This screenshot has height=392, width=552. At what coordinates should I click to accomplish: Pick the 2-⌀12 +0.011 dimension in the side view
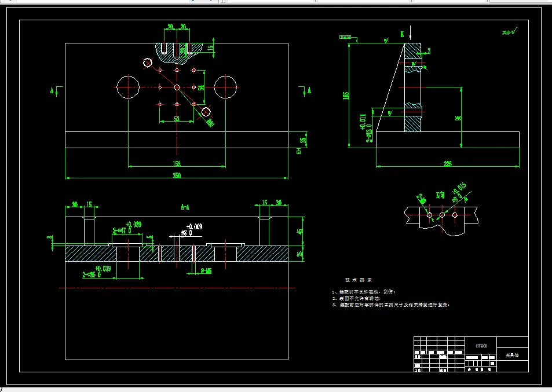[x=365, y=128]
